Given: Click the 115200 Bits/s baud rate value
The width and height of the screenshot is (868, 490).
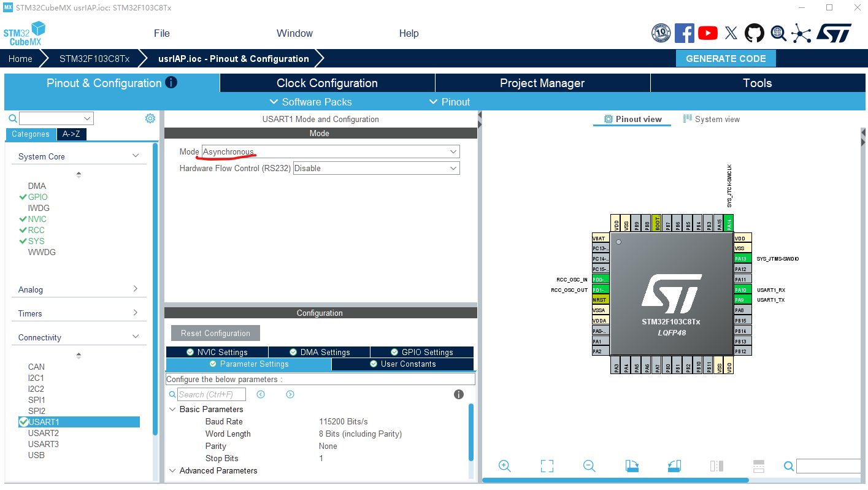Looking at the screenshot, I should click(344, 421).
